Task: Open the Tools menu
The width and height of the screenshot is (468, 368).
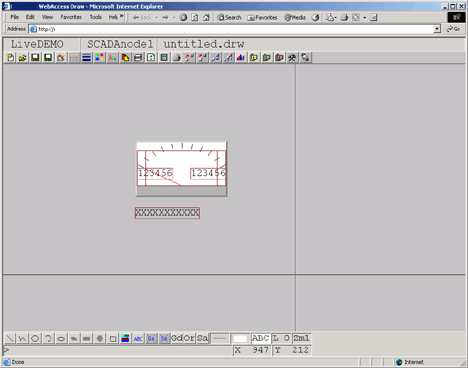Action: (96, 17)
